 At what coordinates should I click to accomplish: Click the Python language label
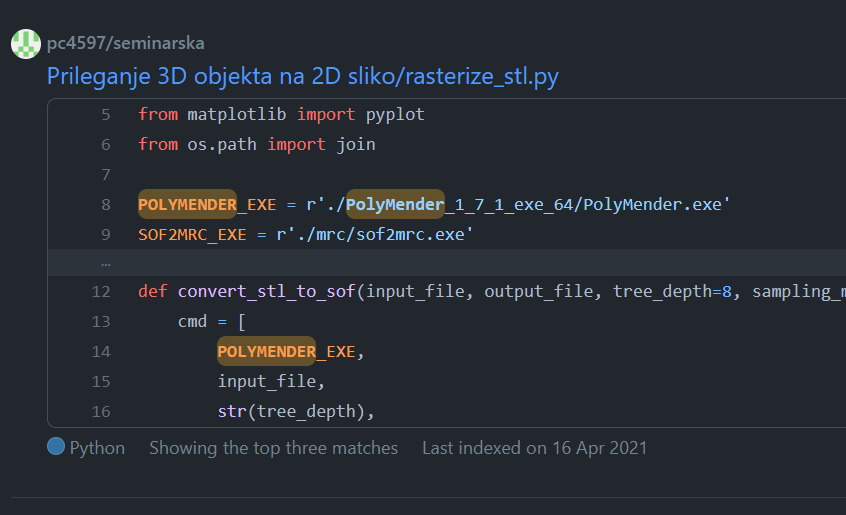pyautogui.click(x=97, y=448)
